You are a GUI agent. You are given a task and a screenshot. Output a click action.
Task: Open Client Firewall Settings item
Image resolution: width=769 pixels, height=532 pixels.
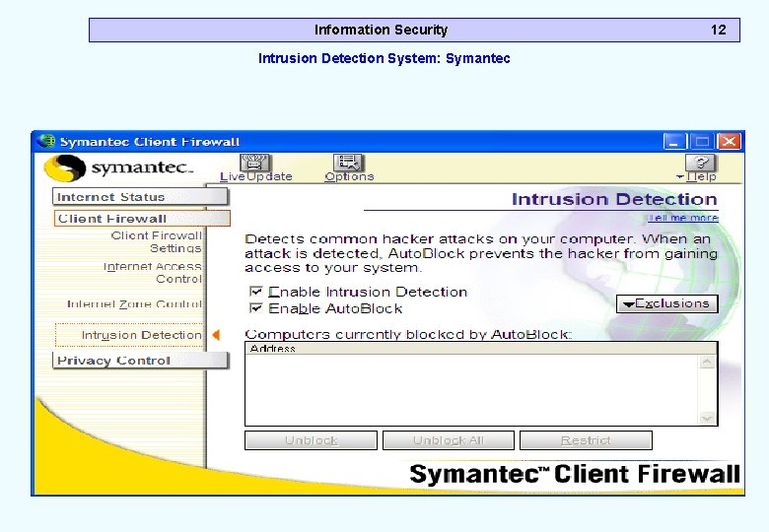tap(157, 242)
